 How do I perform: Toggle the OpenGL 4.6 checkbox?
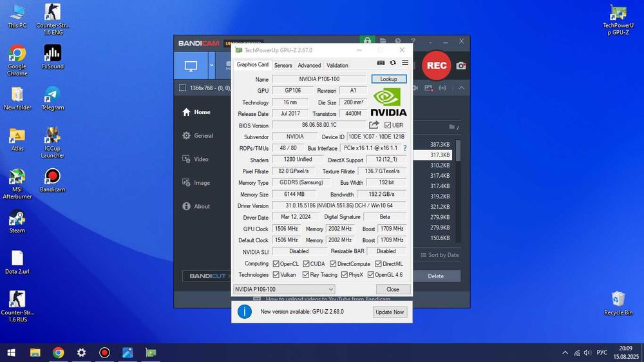[370, 274]
